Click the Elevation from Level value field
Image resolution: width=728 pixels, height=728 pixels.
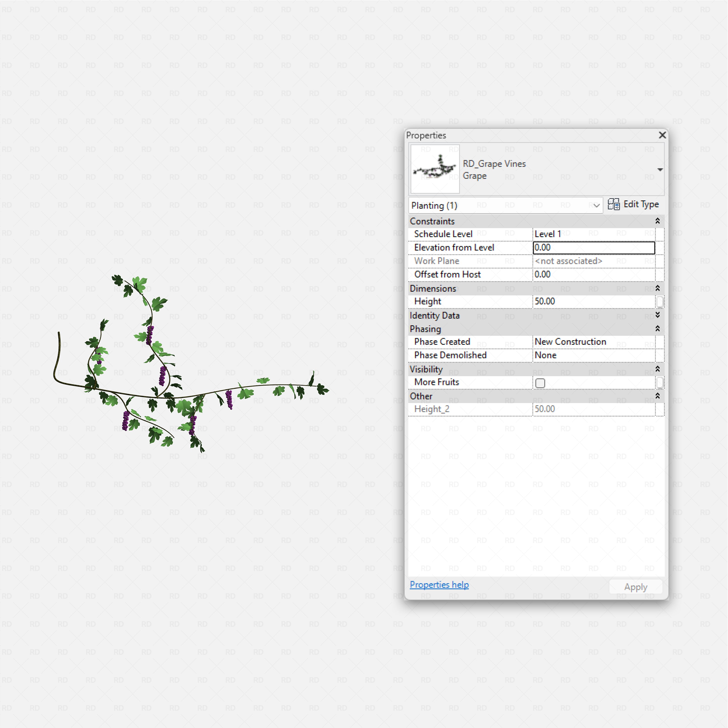(x=588, y=248)
